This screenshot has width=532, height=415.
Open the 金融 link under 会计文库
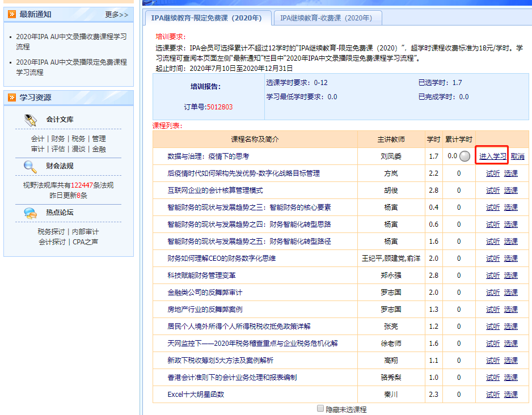(99, 149)
